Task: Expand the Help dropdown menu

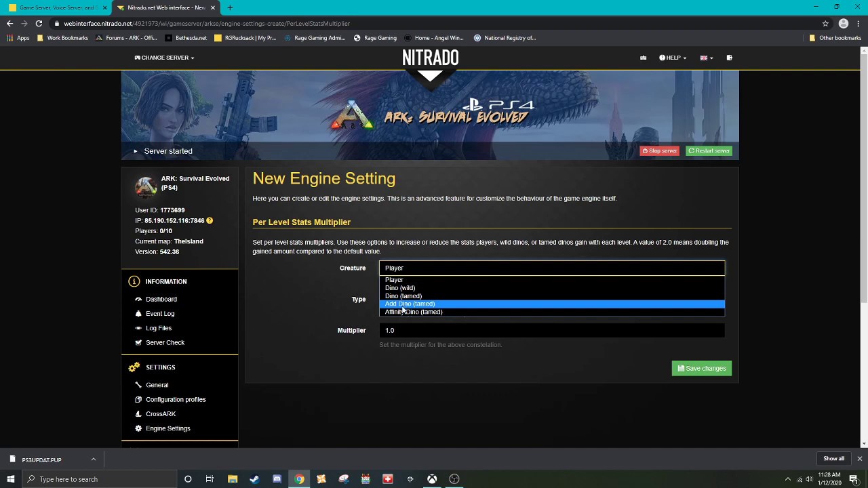Action: (x=673, y=58)
